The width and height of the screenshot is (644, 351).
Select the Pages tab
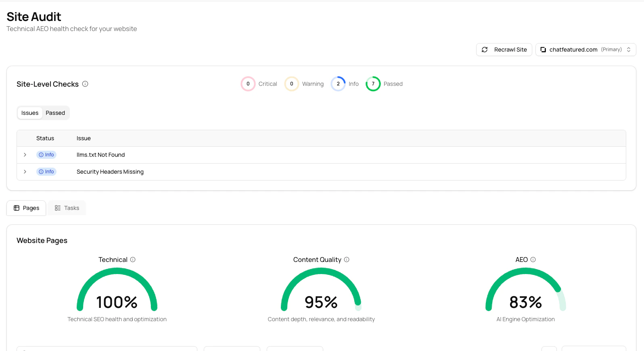click(x=26, y=208)
